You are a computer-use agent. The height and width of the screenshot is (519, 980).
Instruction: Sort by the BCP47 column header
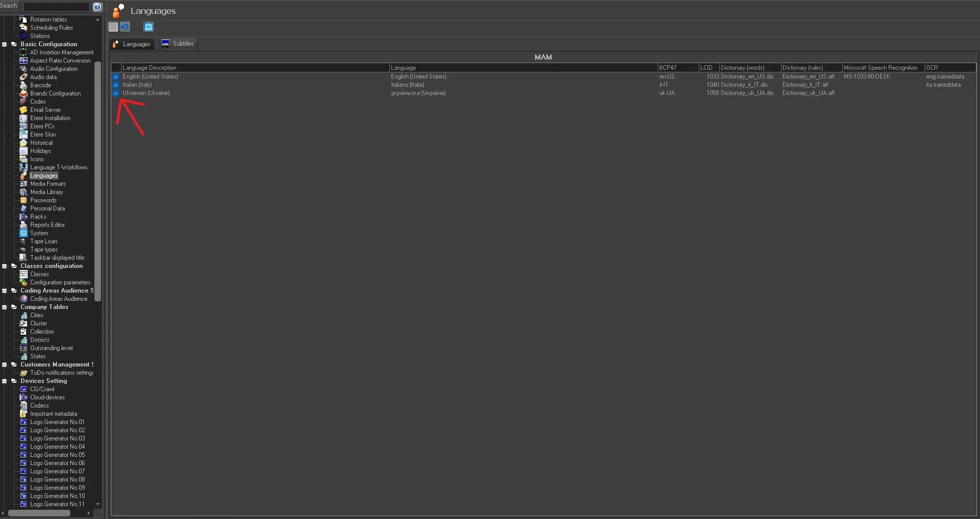click(677, 68)
